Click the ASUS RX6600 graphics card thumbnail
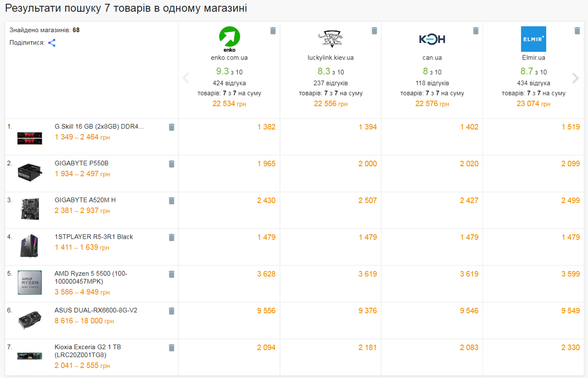The image size is (588, 378). coord(29,320)
